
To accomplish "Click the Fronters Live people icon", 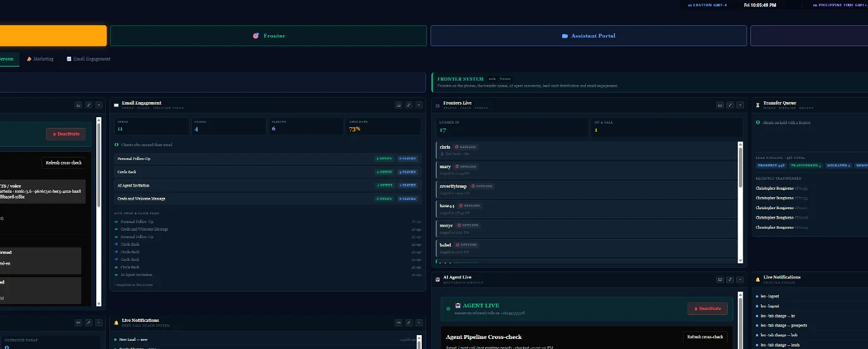I will click(x=437, y=105).
